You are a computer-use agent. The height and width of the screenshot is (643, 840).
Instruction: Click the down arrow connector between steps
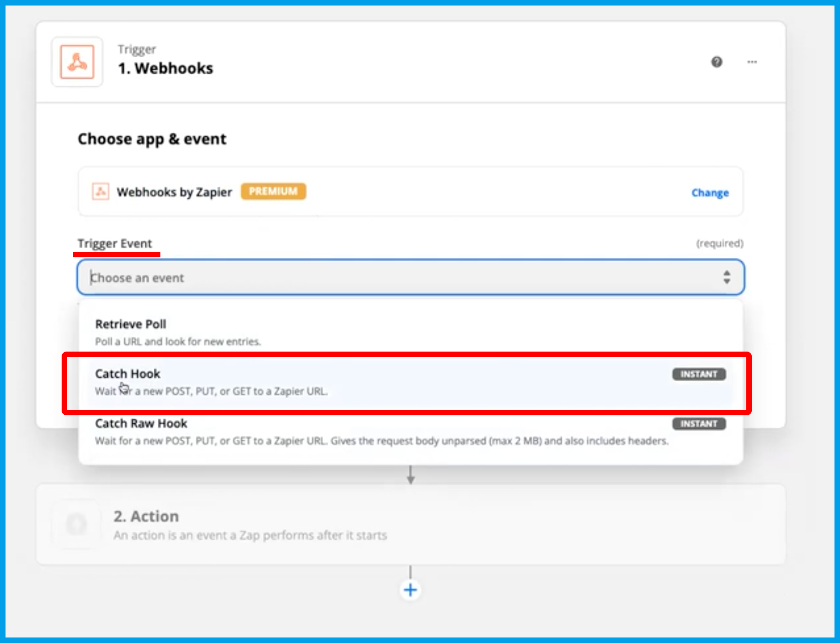tap(410, 475)
